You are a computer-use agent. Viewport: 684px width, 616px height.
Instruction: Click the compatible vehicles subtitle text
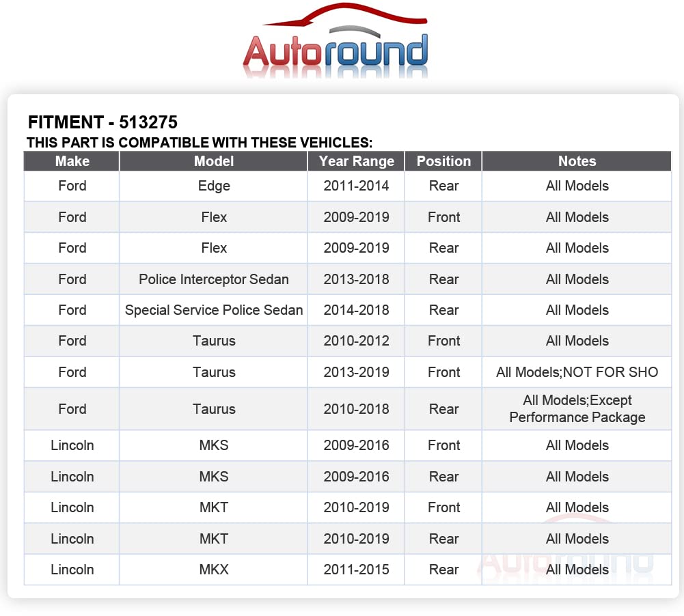click(x=199, y=143)
